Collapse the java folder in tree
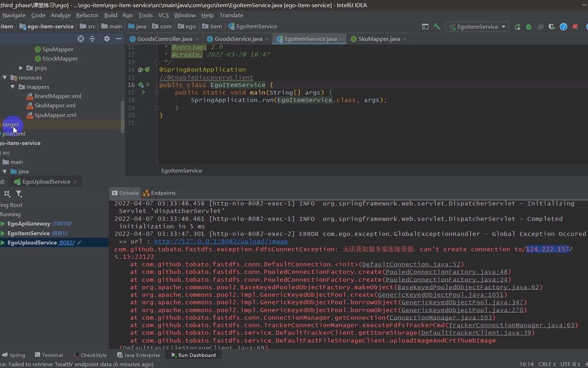The height and width of the screenshot is (368, 588). pyautogui.click(x=5, y=171)
